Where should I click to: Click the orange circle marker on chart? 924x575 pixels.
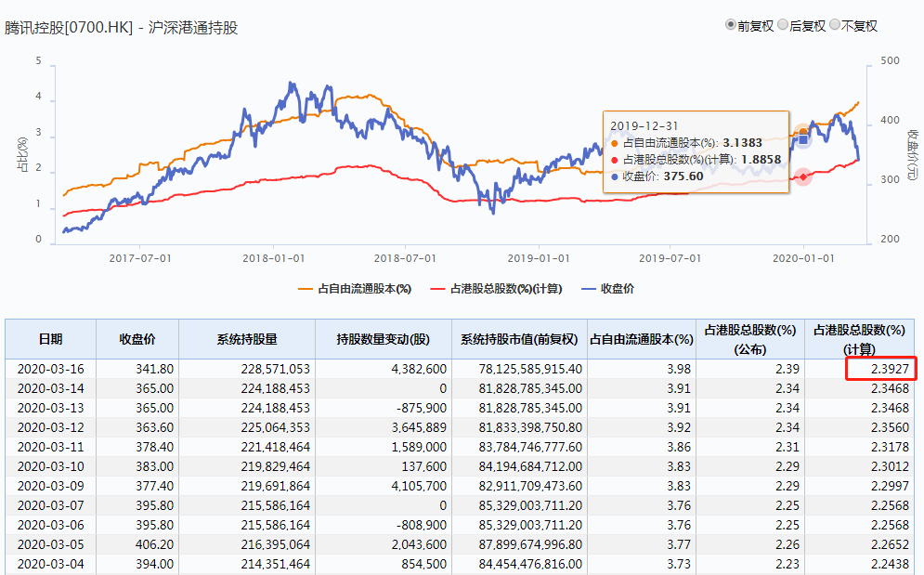coord(803,133)
